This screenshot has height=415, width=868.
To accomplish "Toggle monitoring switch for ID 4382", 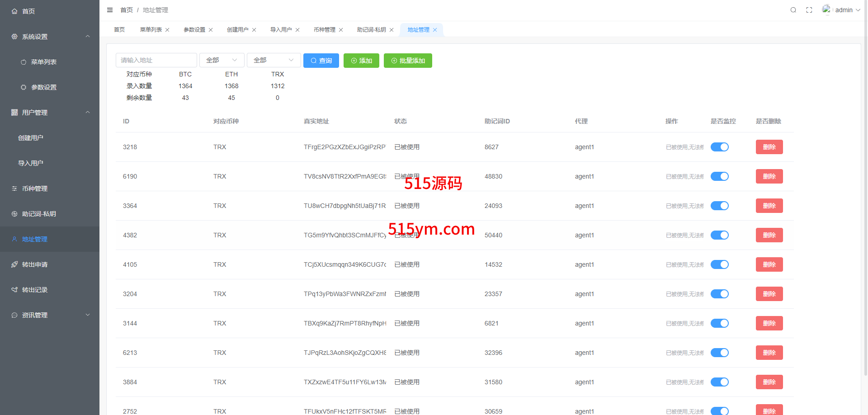I will (719, 235).
